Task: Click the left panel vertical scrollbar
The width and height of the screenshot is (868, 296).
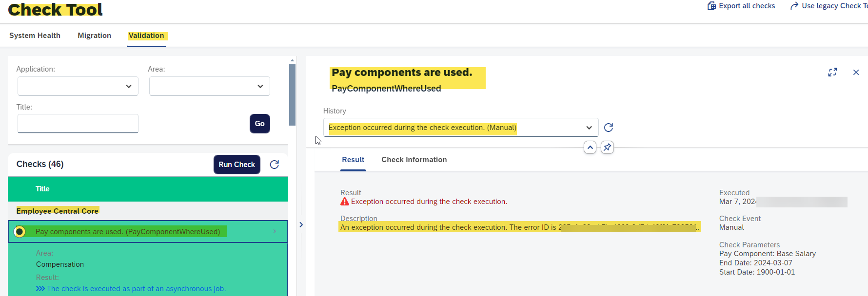Action: [x=293, y=95]
